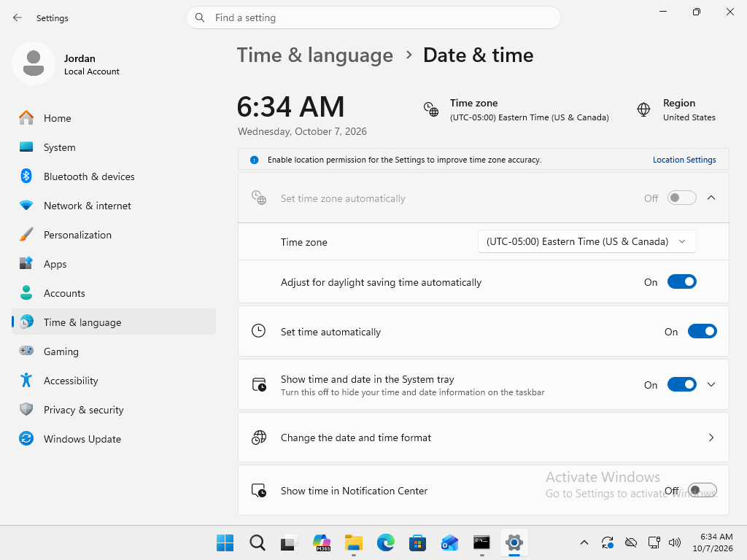Screen dimensions: 747x560
Task: Click the Set time automatically clock icon
Action: (259, 331)
